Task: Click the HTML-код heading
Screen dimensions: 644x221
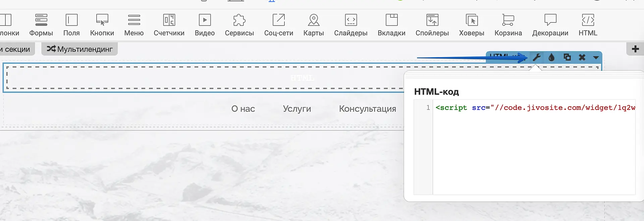Action: (x=436, y=92)
